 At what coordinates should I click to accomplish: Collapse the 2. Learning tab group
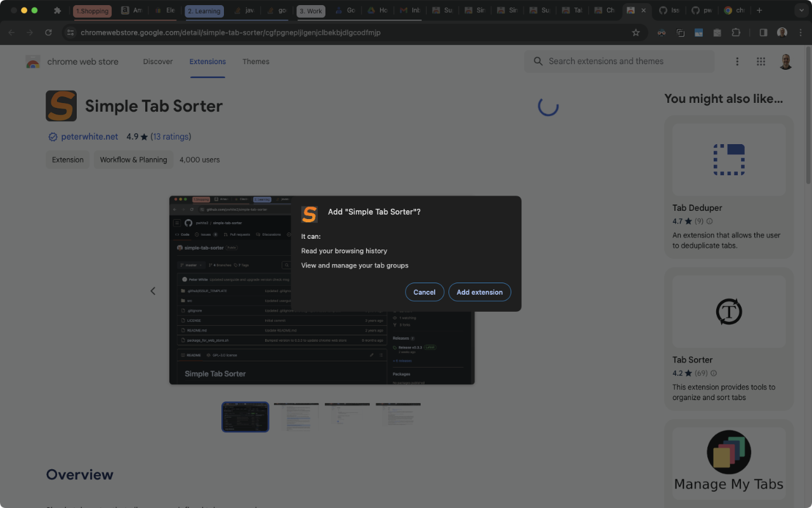(204, 11)
